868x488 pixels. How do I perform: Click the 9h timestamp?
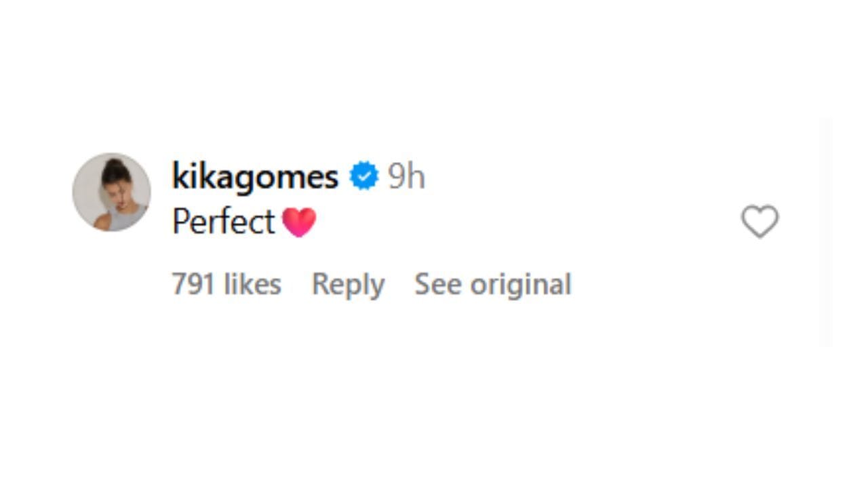coord(406,175)
